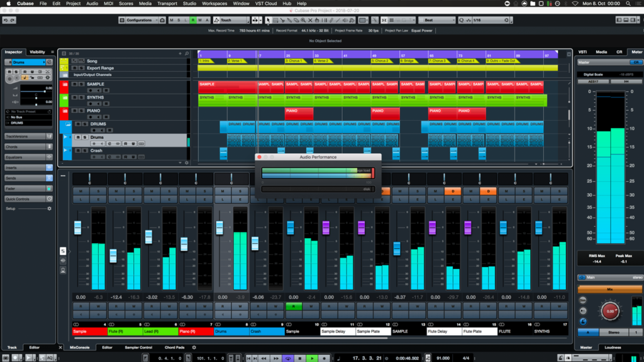
Task: Switch to the Visibility tab in the Inspector
Action: [36, 52]
